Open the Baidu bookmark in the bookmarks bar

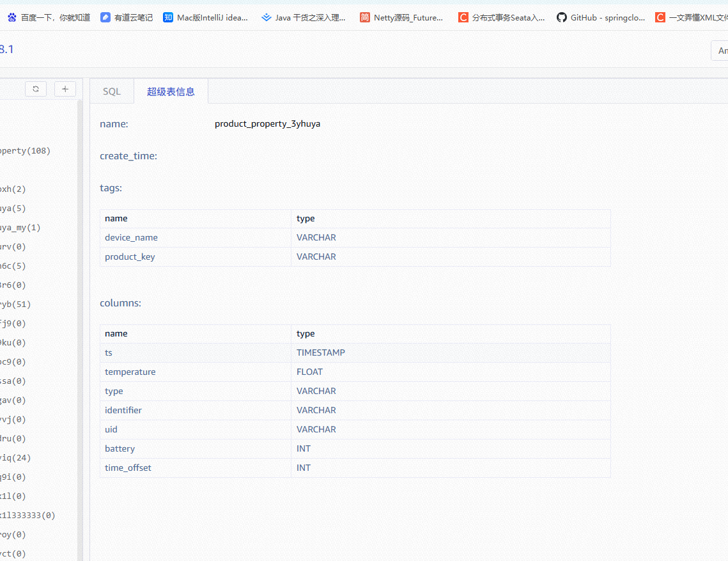tap(49, 17)
